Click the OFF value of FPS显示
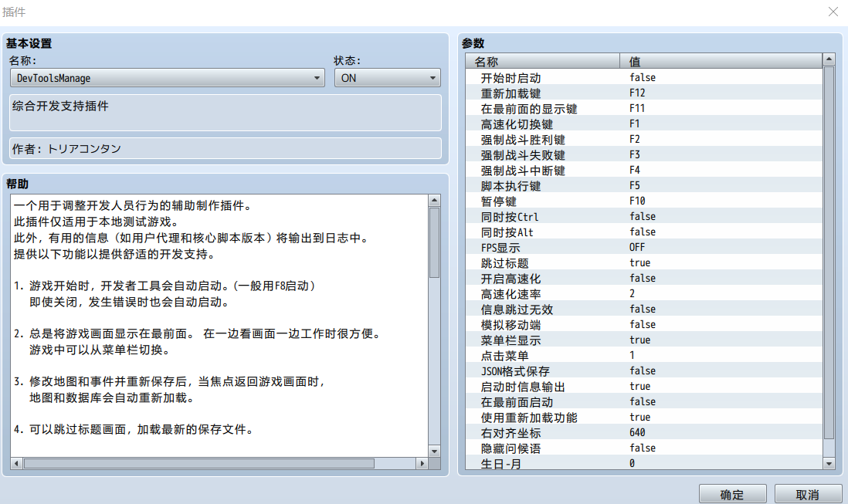The image size is (848, 504). click(637, 248)
